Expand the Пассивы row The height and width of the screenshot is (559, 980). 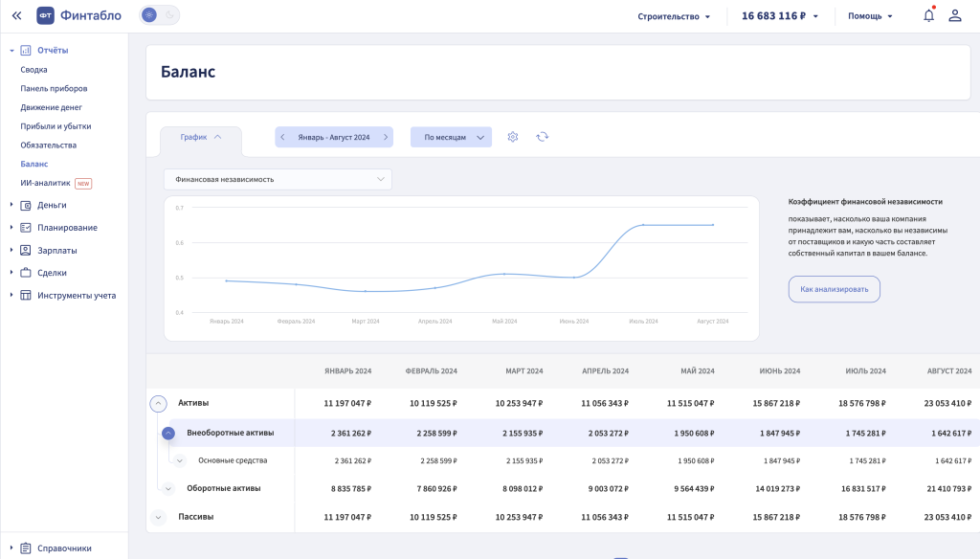click(158, 517)
